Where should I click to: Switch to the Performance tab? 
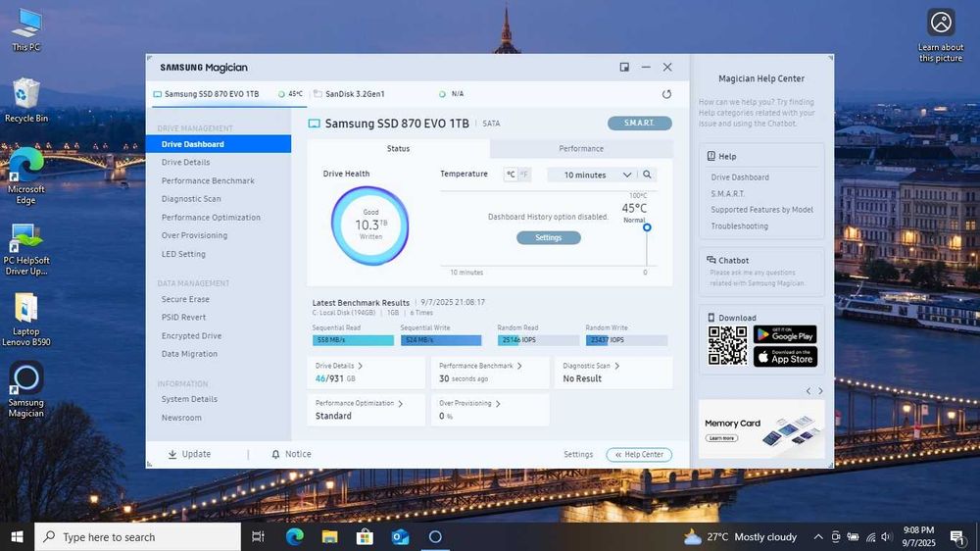(580, 149)
